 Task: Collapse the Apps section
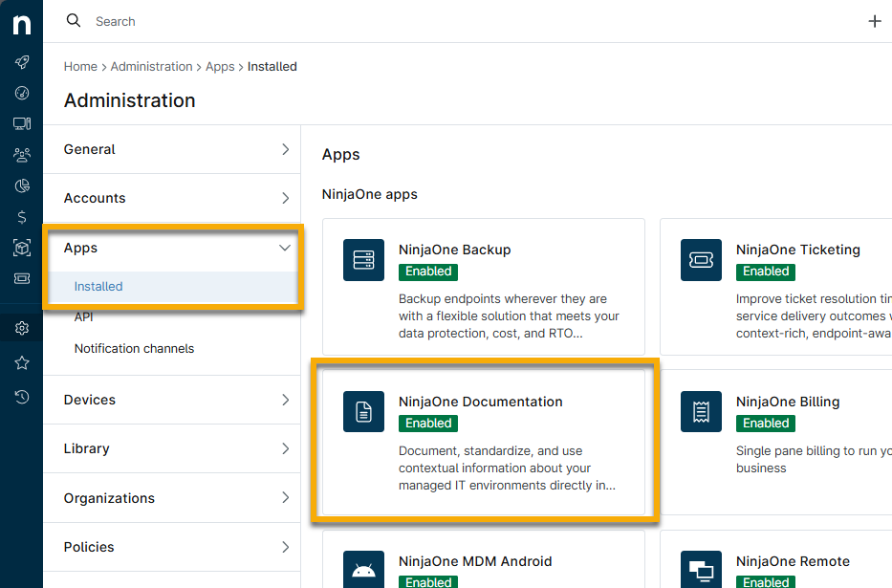point(172,248)
